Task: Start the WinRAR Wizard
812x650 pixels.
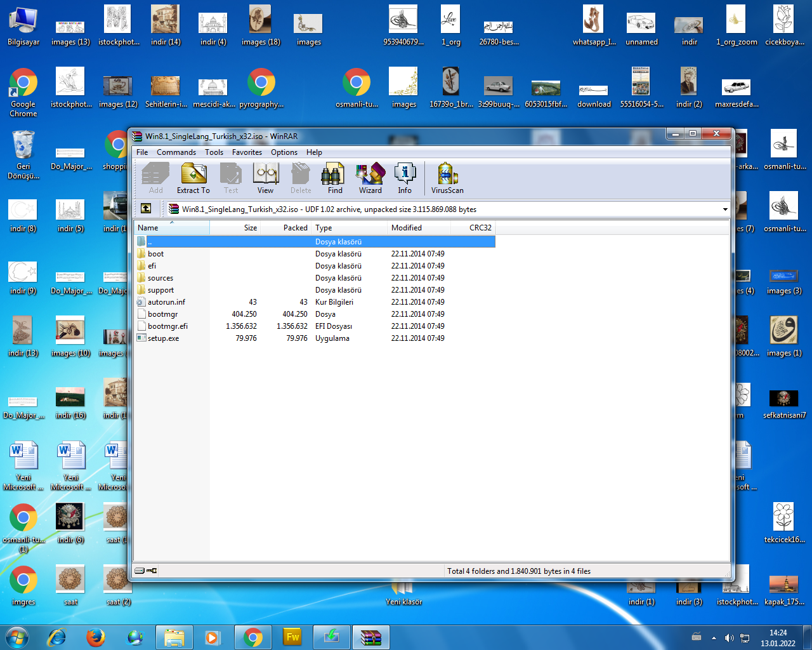Action: click(x=370, y=178)
